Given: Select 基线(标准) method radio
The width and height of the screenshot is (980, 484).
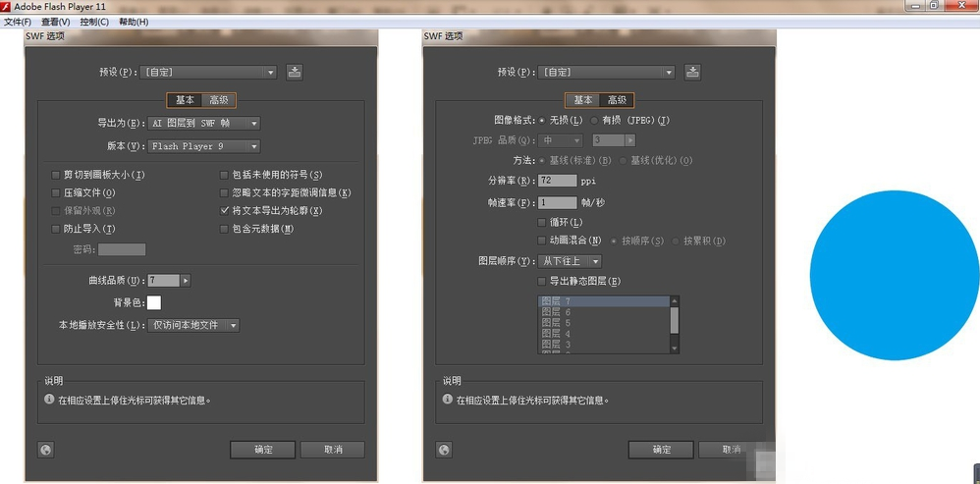Looking at the screenshot, I should pyautogui.click(x=542, y=160).
